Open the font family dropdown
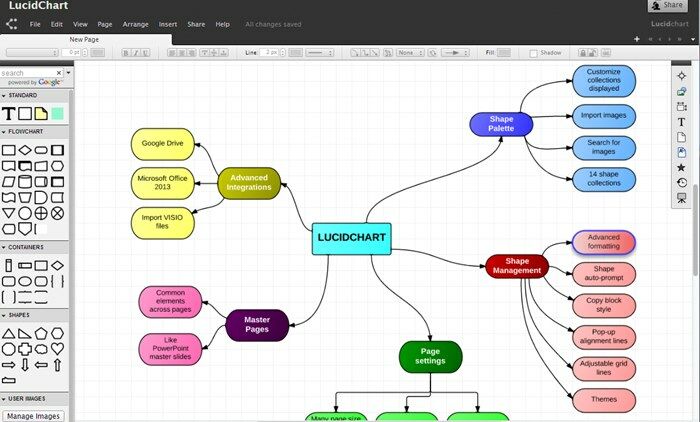Image resolution: width=700 pixels, height=422 pixels. tap(32, 53)
